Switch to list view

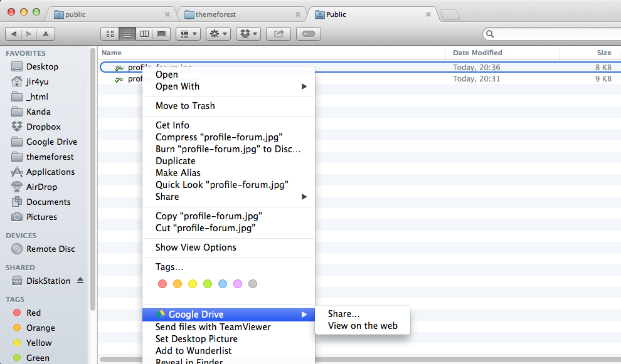[x=127, y=34]
